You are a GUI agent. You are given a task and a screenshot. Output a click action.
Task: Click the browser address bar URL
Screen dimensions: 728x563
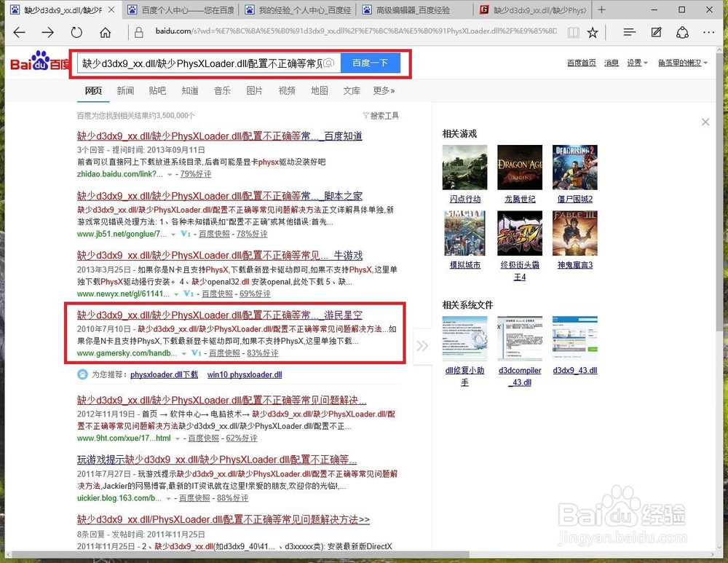click(356, 31)
